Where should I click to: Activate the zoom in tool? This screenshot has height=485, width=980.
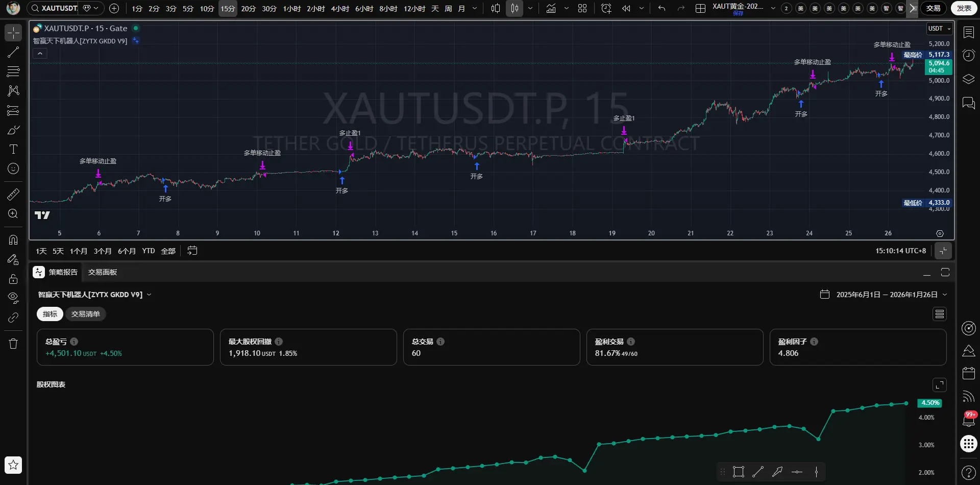coord(13,213)
